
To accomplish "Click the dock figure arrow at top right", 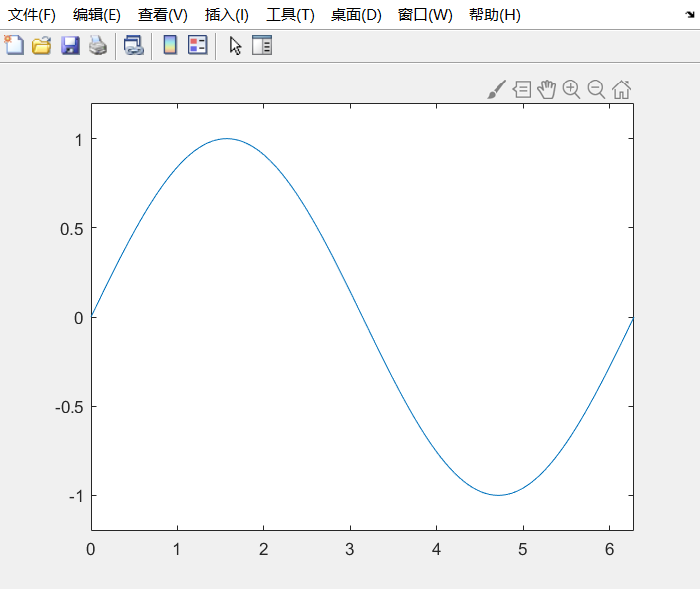I will click(x=690, y=15).
